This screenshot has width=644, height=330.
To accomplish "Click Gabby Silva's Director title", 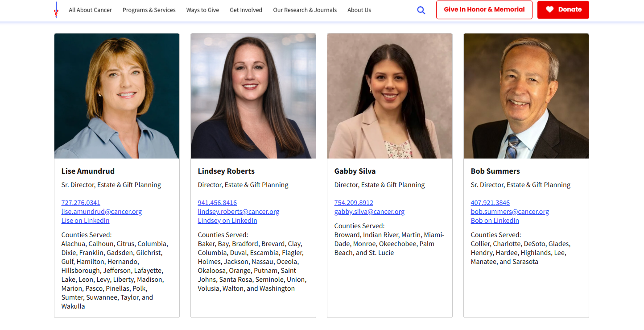I will [380, 185].
